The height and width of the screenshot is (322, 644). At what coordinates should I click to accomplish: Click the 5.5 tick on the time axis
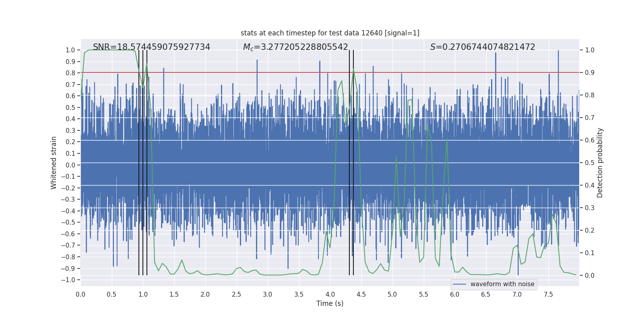coord(423,295)
